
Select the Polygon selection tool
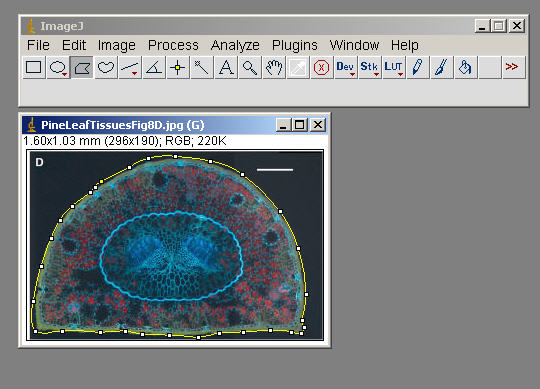click(82, 67)
